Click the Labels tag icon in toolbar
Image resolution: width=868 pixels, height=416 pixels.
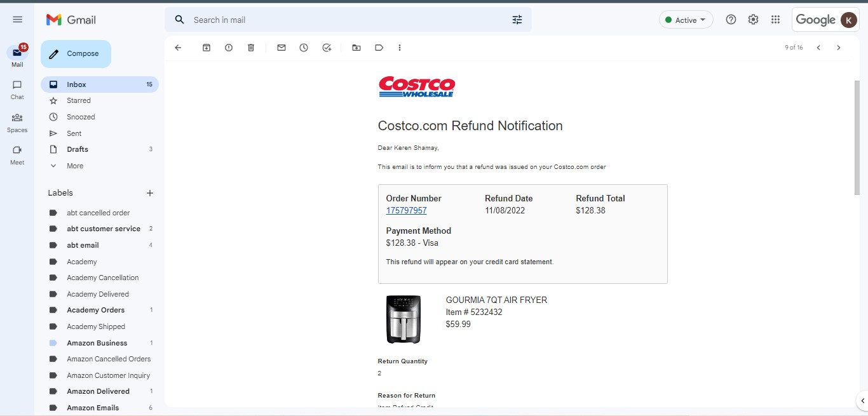coord(379,48)
